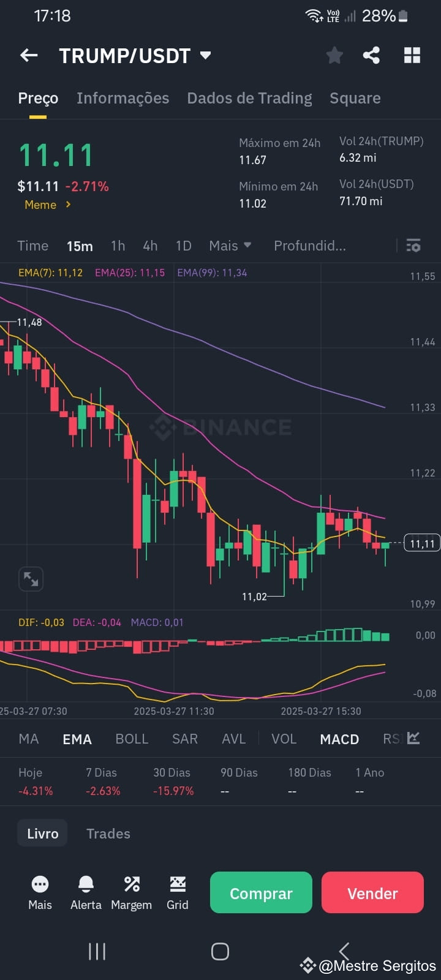Tap the EMA(99) legend value
Screen dimensions: 441x980
212,273
